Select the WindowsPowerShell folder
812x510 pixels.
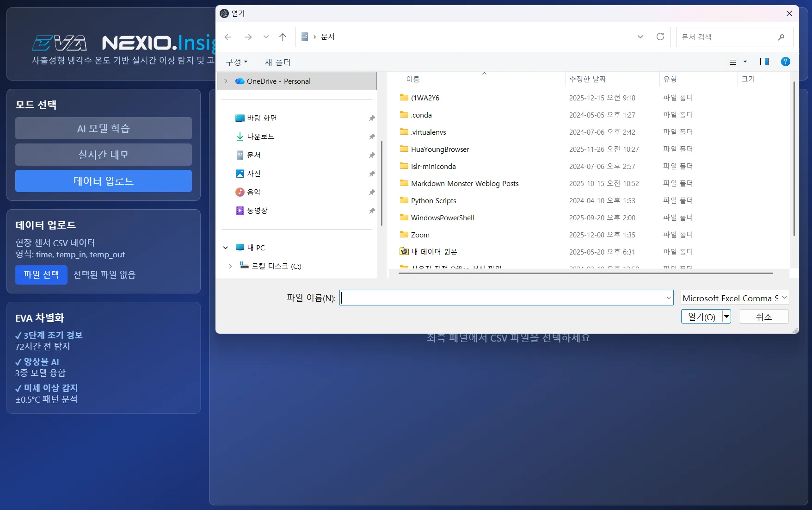[x=443, y=218]
